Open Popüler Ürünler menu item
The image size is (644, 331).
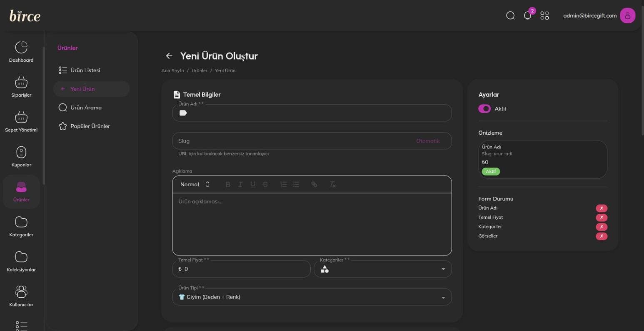pyautogui.click(x=91, y=126)
